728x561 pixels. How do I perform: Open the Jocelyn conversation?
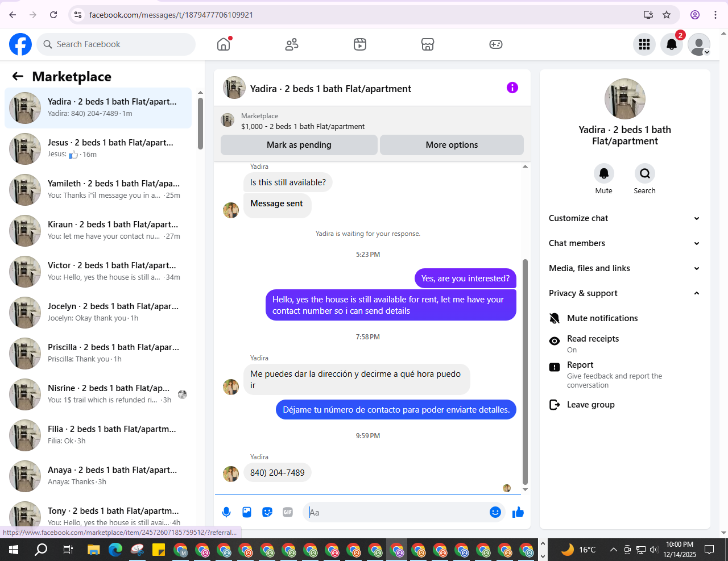pyautogui.click(x=98, y=313)
